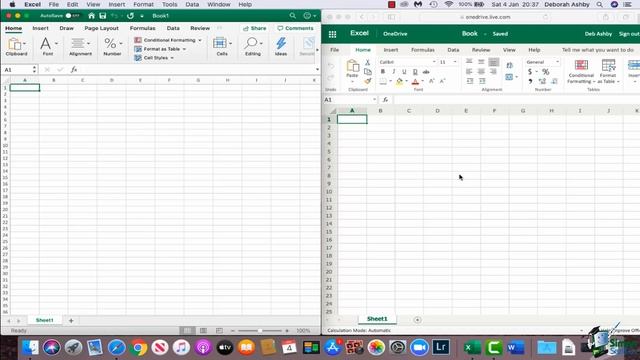Open the app launcher grid in Excel Online
This screenshot has height=360, width=640.
[333, 34]
